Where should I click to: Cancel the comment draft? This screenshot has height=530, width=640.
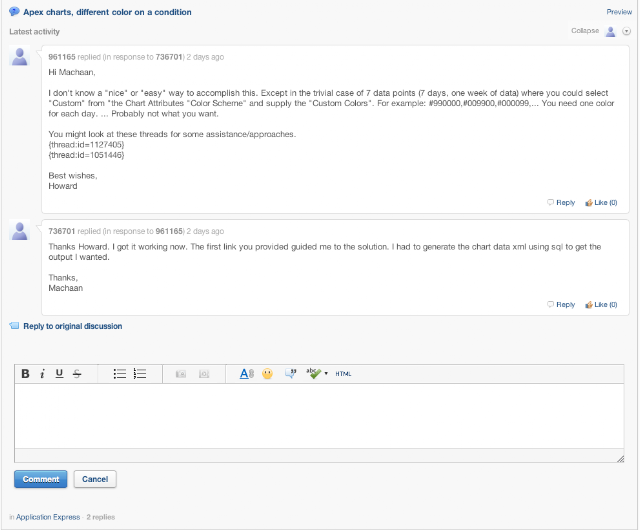pos(95,479)
